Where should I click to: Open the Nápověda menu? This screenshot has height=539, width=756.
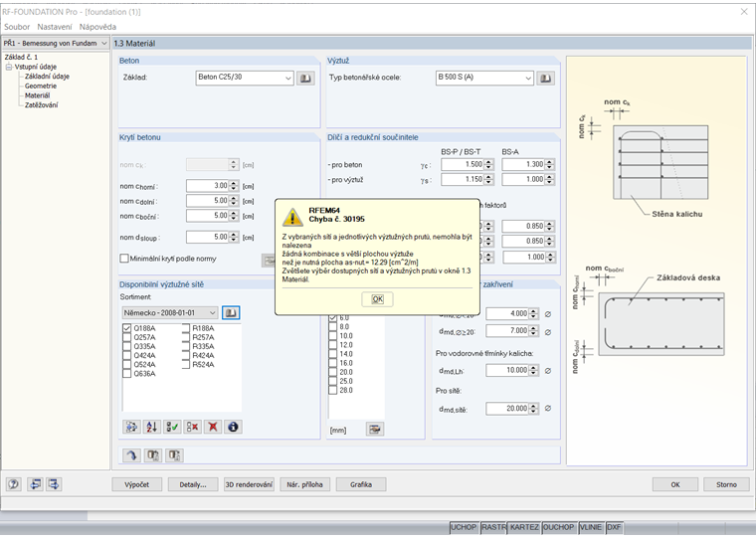coord(97,27)
